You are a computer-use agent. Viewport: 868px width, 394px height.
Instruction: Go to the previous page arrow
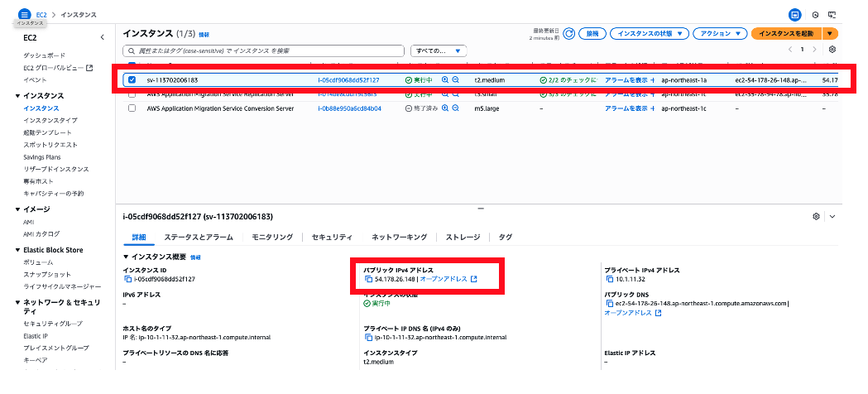(x=790, y=50)
